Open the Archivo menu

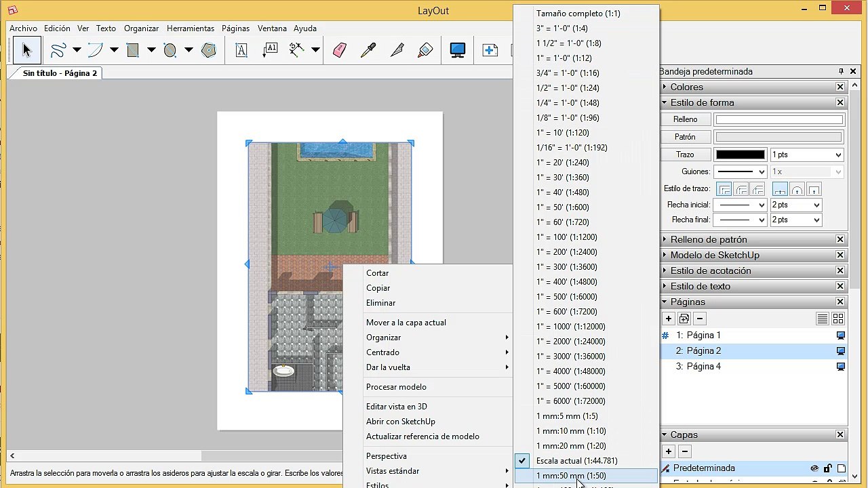click(24, 28)
